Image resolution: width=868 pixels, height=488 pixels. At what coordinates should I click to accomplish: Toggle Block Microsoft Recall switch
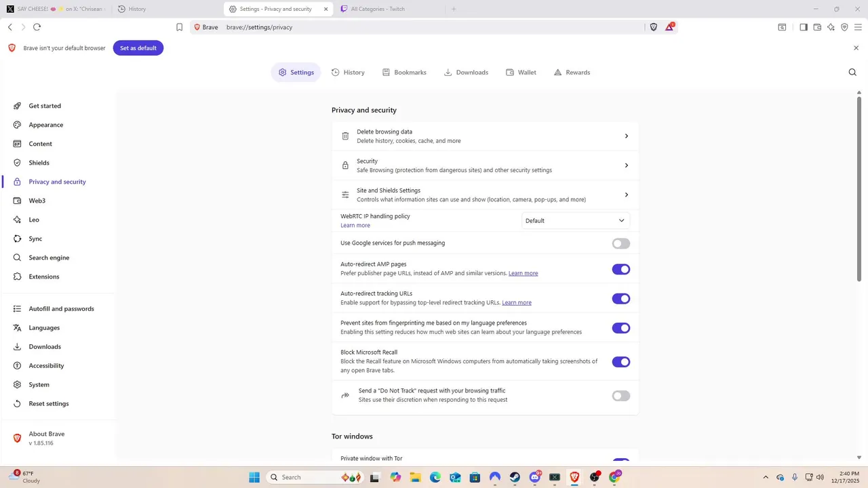click(x=620, y=362)
